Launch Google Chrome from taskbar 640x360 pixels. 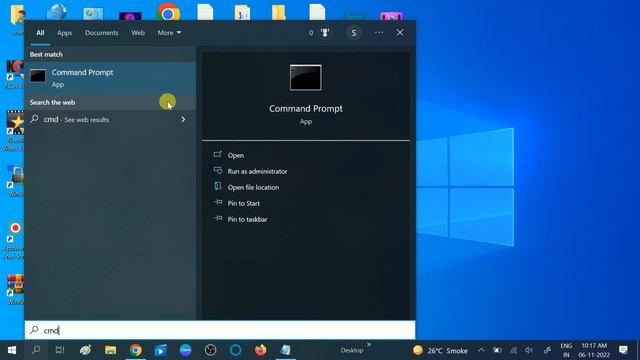pyautogui.click(x=136, y=350)
